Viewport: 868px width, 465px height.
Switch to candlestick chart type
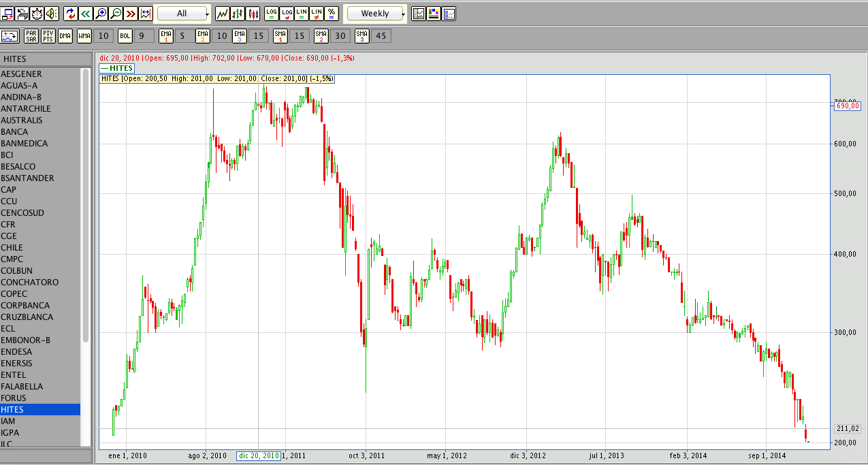click(253, 14)
